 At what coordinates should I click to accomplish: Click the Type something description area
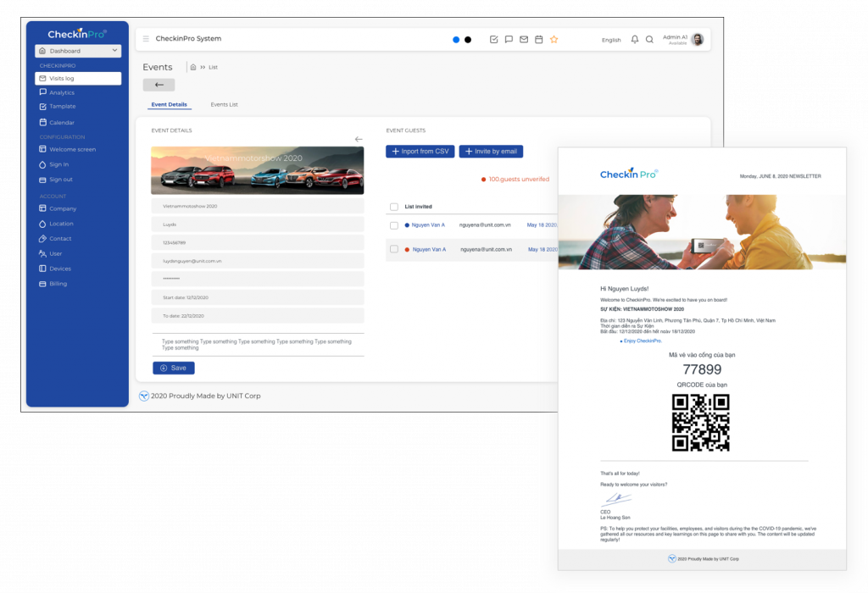tap(258, 345)
